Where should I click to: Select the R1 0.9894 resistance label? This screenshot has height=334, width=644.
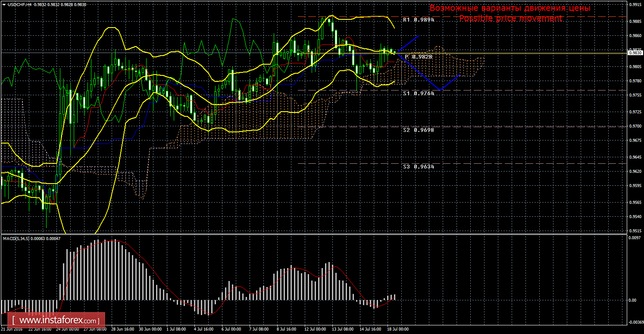pos(419,20)
